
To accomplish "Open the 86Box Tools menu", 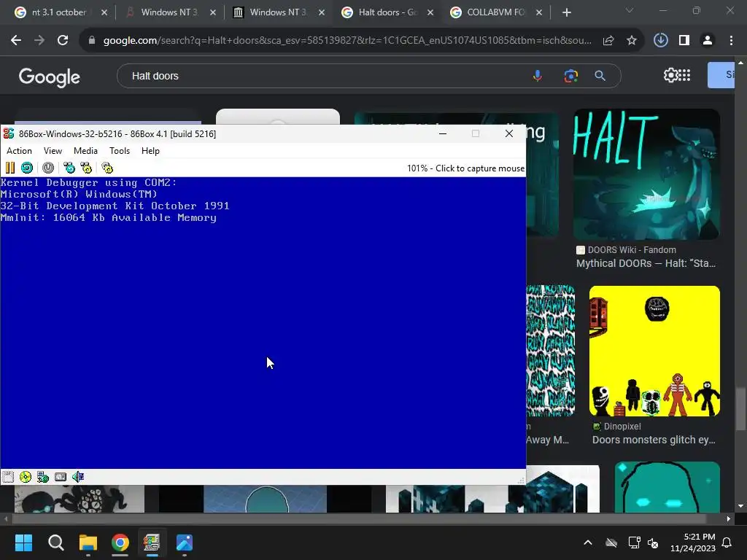I will [x=120, y=151].
